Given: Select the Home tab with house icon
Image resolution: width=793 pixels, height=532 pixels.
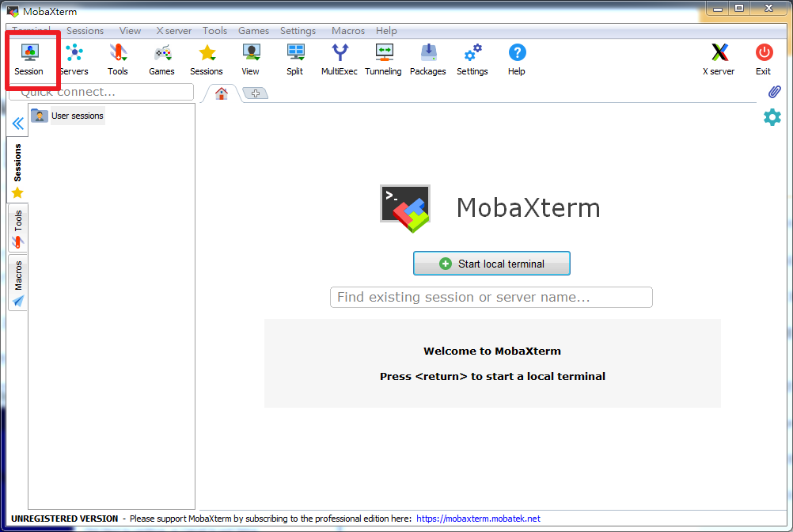Looking at the screenshot, I should point(222,93).
